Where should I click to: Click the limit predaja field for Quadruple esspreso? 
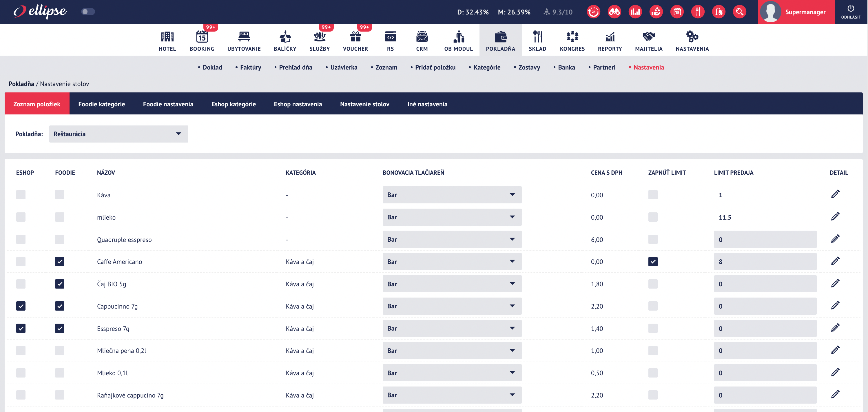tap(765, 239)
